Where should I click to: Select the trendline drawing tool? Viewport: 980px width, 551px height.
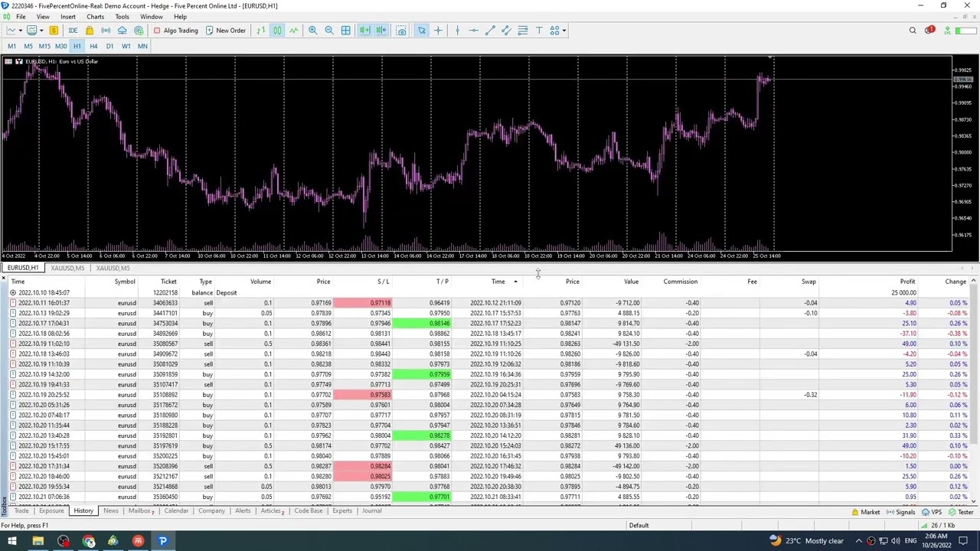(x=490, y=31)
